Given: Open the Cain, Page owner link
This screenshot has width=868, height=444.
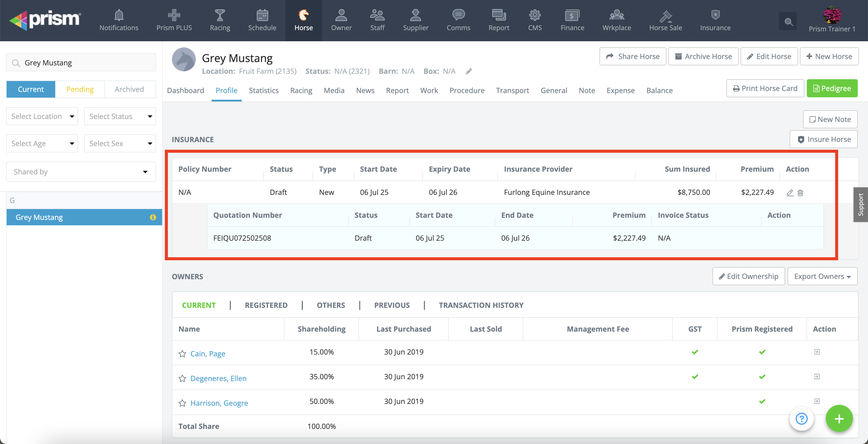Looking at the screenshot, I should pos(208,354).
